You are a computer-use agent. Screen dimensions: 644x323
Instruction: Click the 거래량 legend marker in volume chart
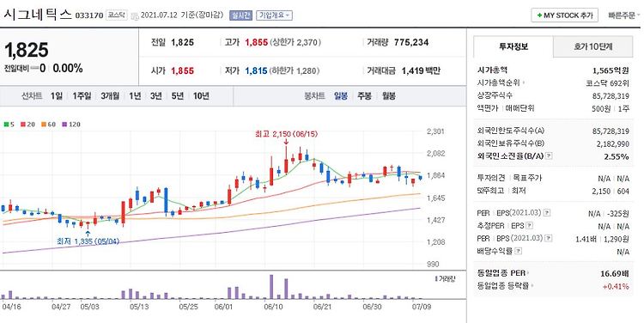(x=436, y=279)
